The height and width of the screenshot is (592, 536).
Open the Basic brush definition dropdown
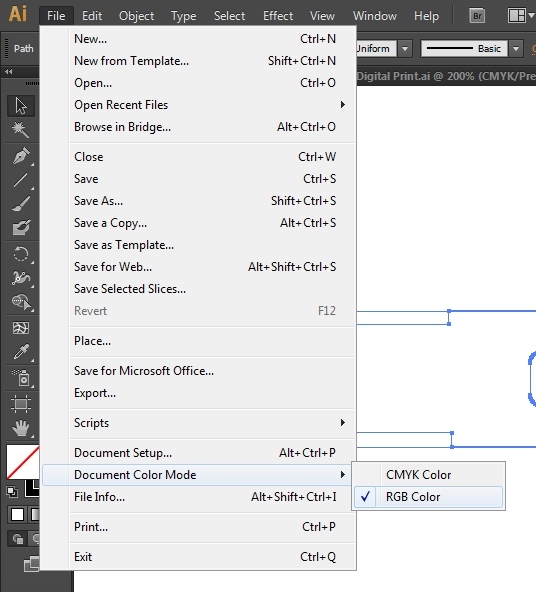pyautogui.click(x=516, y=49)
